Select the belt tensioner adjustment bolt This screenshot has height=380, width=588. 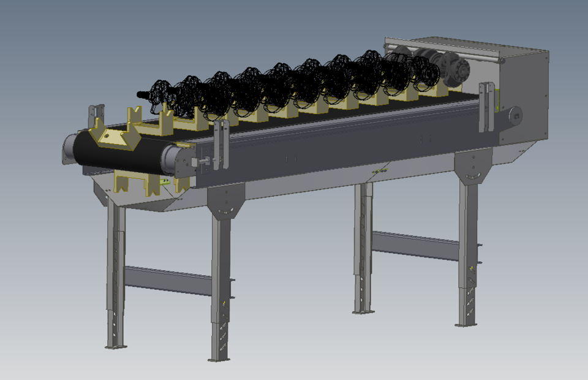tap(205, 160)
